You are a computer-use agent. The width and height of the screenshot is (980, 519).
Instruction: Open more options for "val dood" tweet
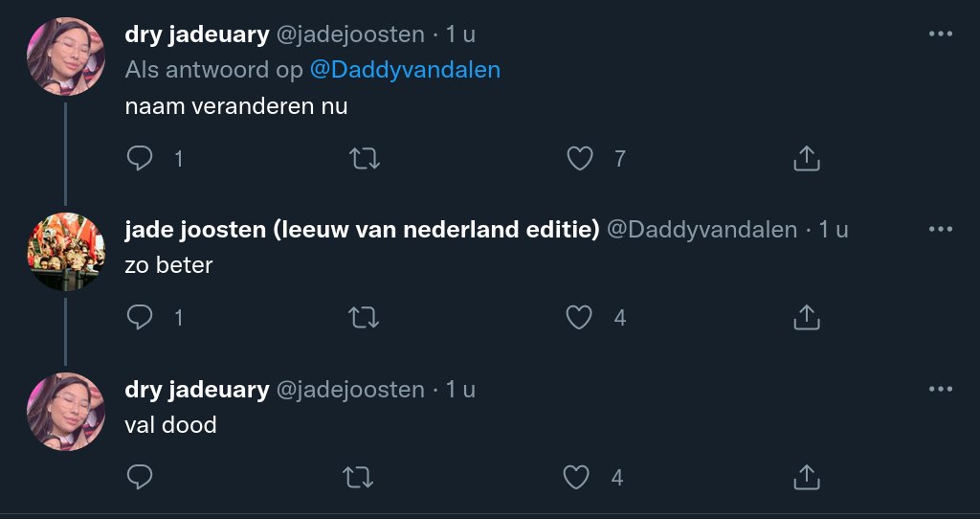tap(941, 389)
